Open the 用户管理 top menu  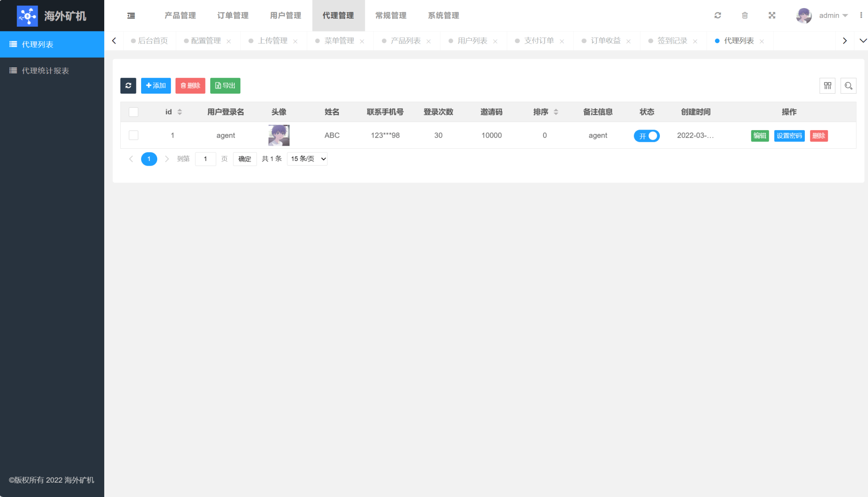tap(285, 16)
